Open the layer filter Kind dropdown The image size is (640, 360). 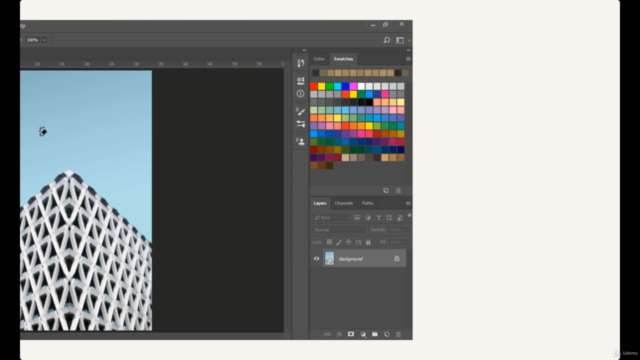coord(331,218)
